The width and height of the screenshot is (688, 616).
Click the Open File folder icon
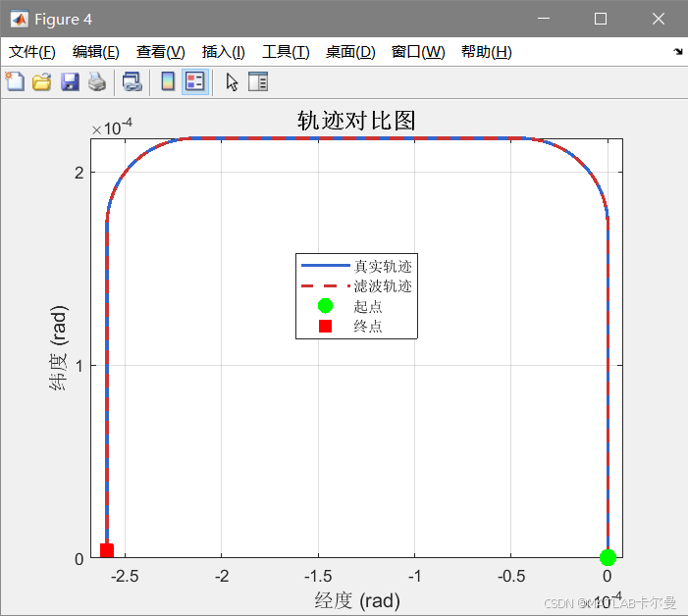42,81
